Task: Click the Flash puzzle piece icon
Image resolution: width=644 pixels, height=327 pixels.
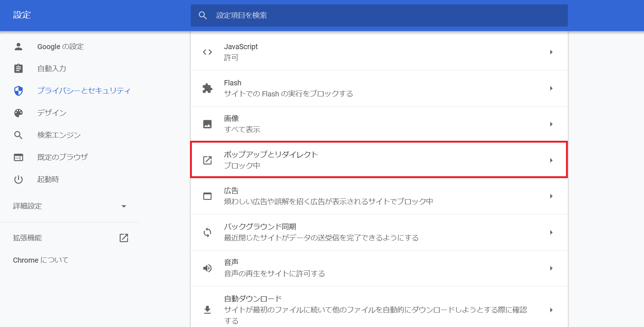Action: 207,88
